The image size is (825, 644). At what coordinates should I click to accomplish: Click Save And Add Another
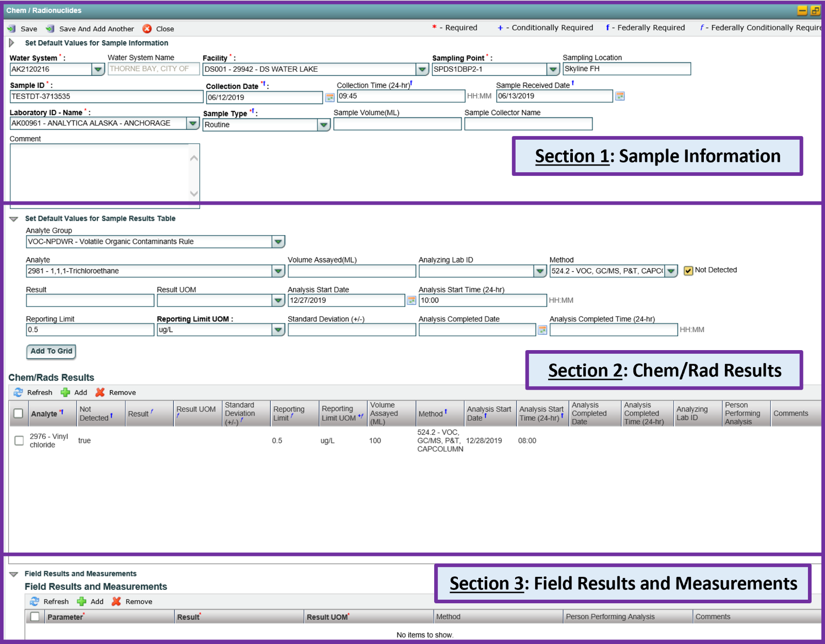(90, 29)
